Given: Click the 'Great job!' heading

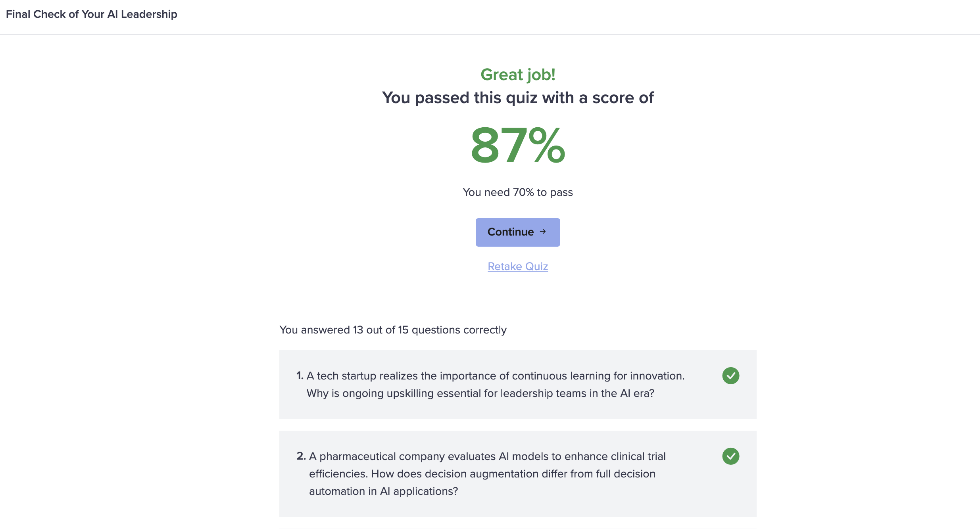Looking at the screenshot, I should [517, 75].
